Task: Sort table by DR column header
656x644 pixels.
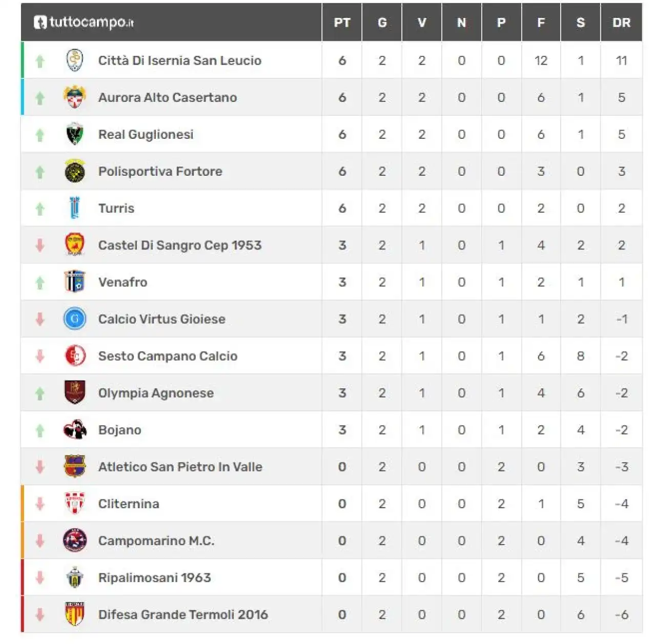Action: (x=621, y=23)
